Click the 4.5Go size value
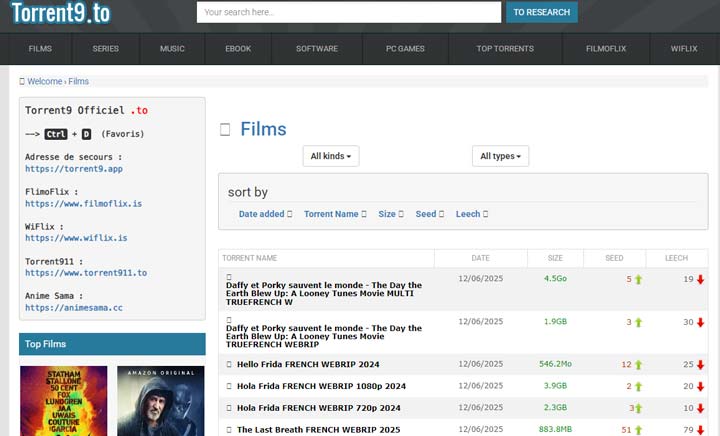This screenshot has height=436, width=720. tap(555, 279)
